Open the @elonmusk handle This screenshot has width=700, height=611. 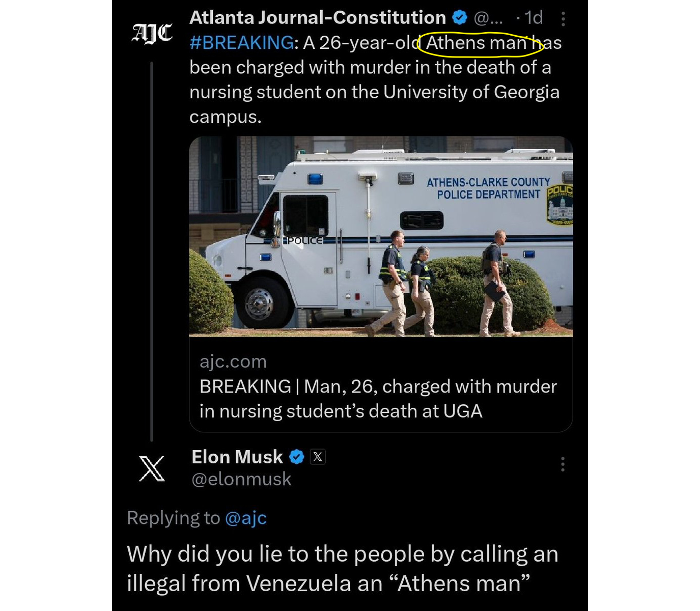tap(241, 479)
